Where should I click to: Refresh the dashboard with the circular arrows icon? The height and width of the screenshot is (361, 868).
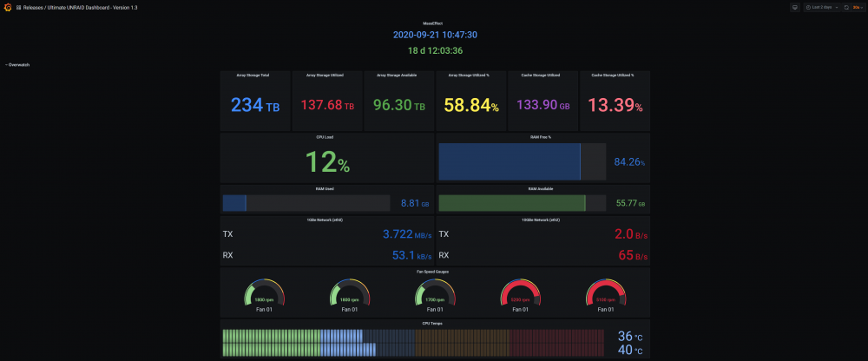(x=846, y=7)
